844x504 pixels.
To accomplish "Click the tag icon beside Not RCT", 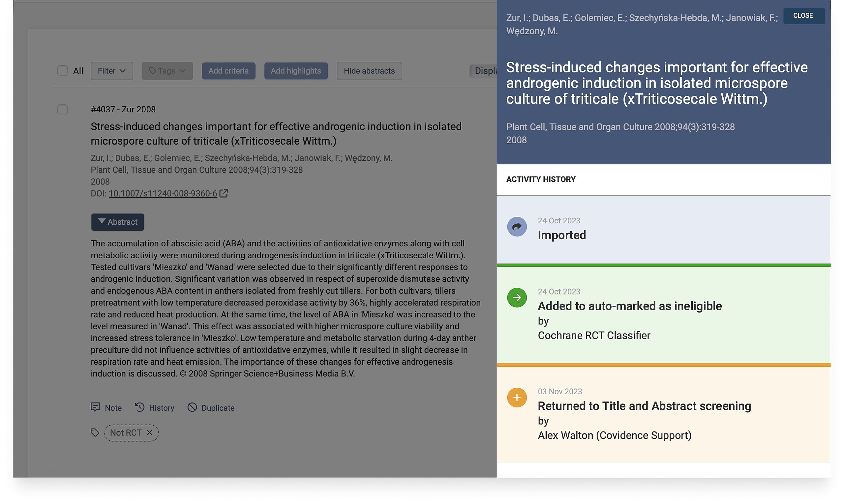I will pos(95,433).
